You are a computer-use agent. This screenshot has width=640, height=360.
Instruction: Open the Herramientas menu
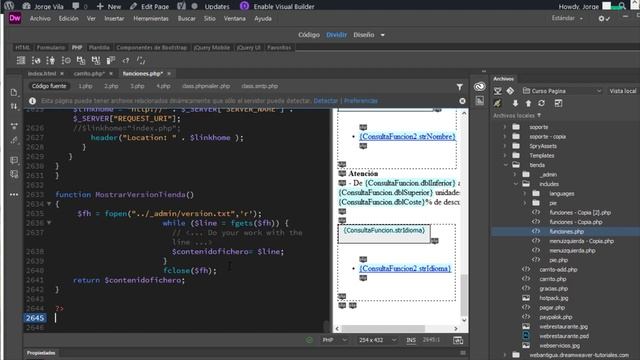coord(151,19)
